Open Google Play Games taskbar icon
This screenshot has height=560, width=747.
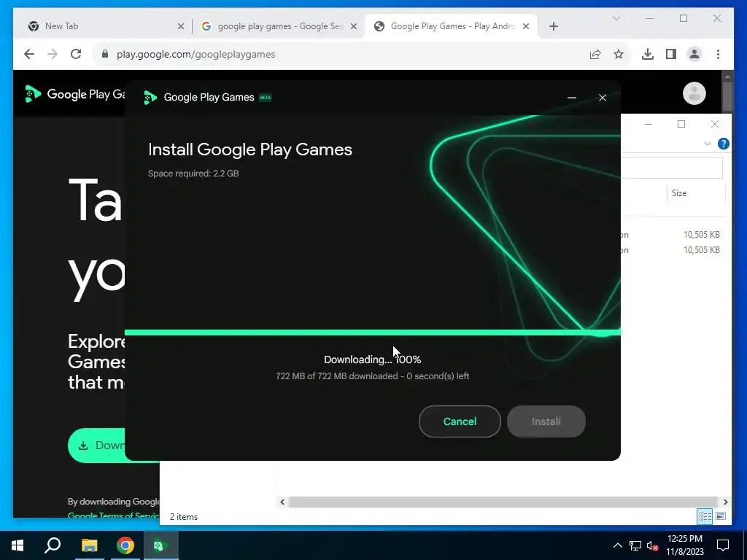[160, 545]
